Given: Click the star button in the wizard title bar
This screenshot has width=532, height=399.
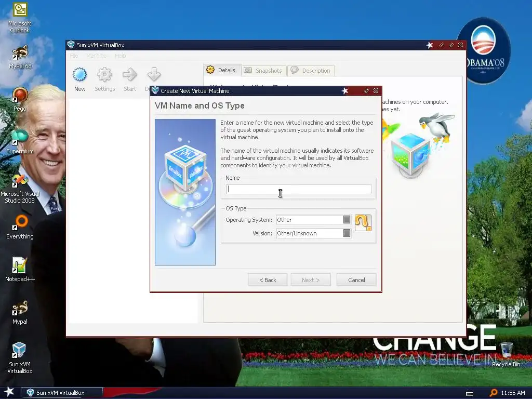Looking at the screenshot, I should click(345, 90).
